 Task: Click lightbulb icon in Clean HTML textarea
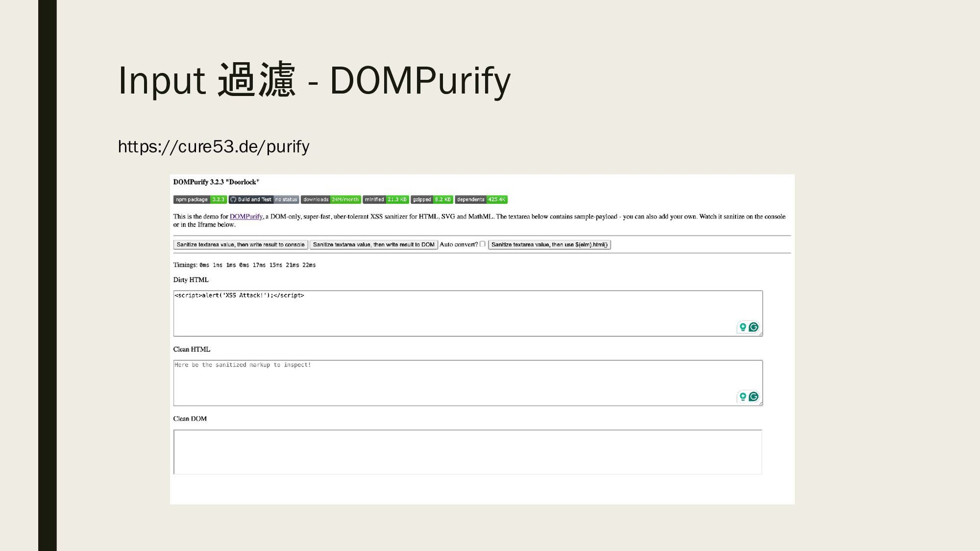743,396
